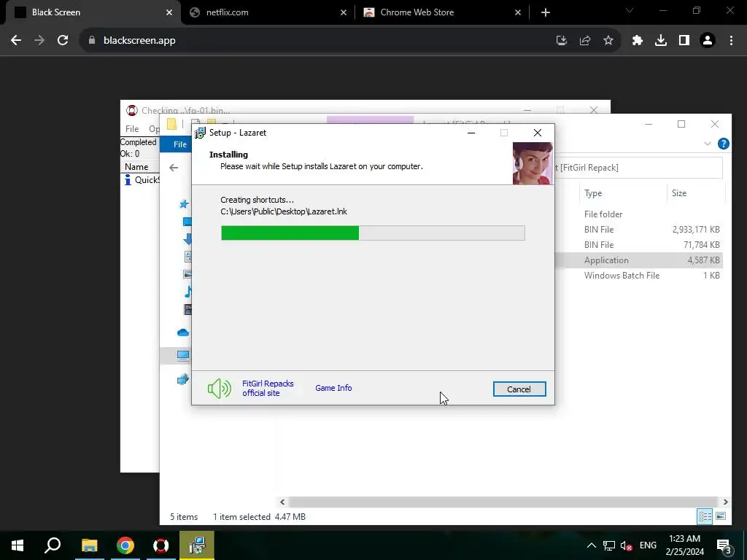Open File menu in the Checking window
This screenshot has width=747, height=560.
132,128
